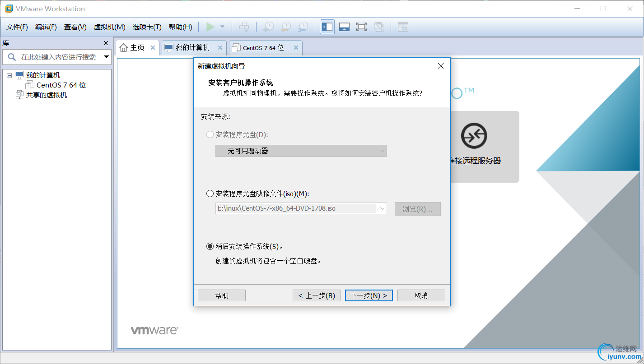
Task: Close the 新建虚拟机向导 dialog
Action: click(x=441, y=66)
